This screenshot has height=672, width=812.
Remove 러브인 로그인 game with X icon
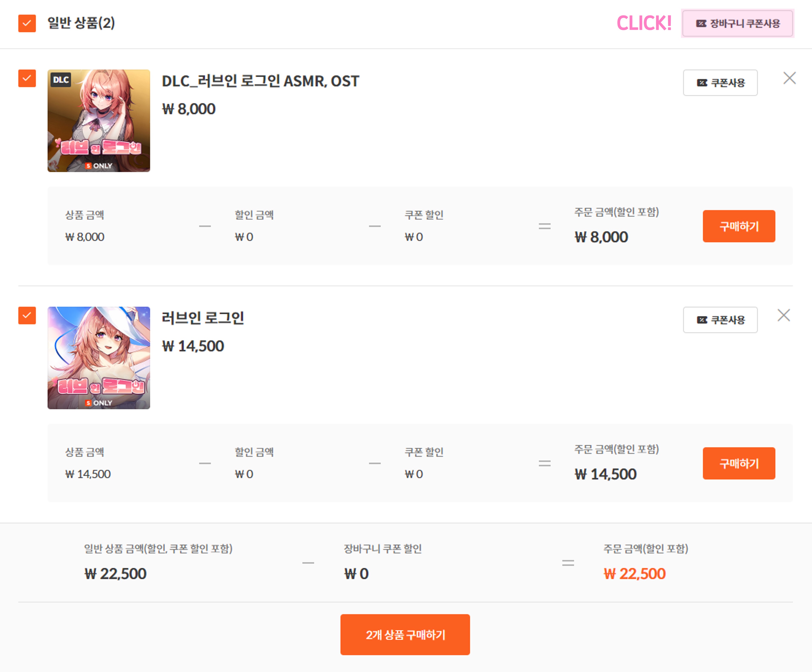pos(783,315)
